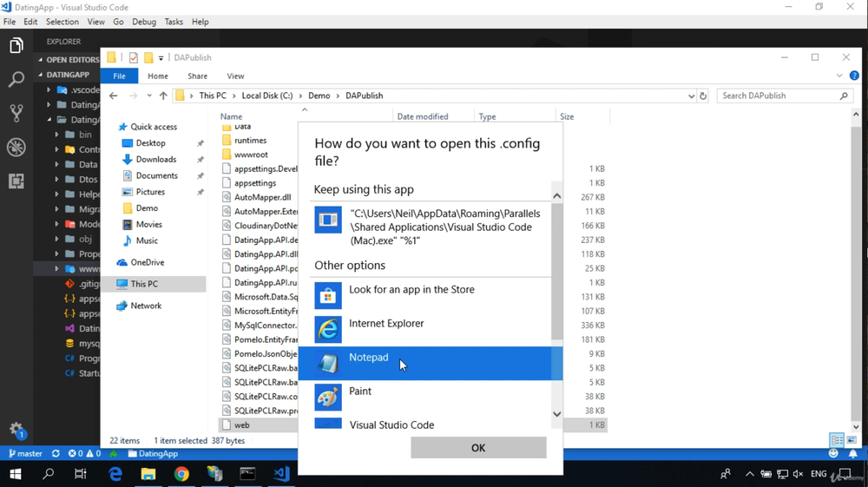Expand the bin folder in VS Code
This screenshot has height=487, width=868.
tap(57, 135)
